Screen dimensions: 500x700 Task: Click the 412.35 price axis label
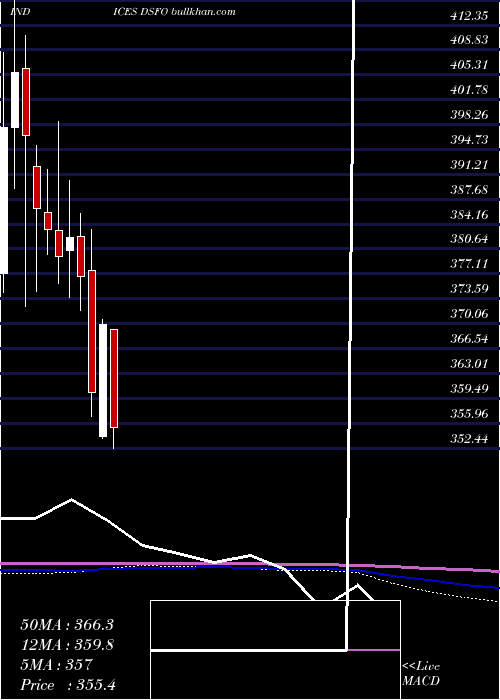(468, 17)
